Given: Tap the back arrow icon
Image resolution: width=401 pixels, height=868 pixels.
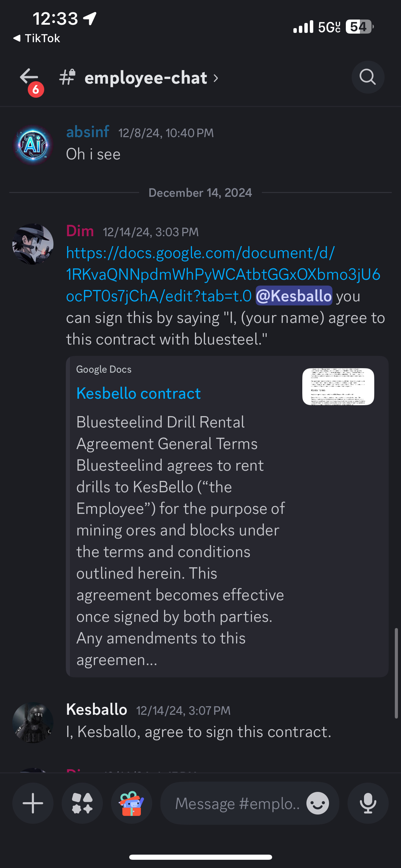Looking at the screenshot, I should point(29,76).
